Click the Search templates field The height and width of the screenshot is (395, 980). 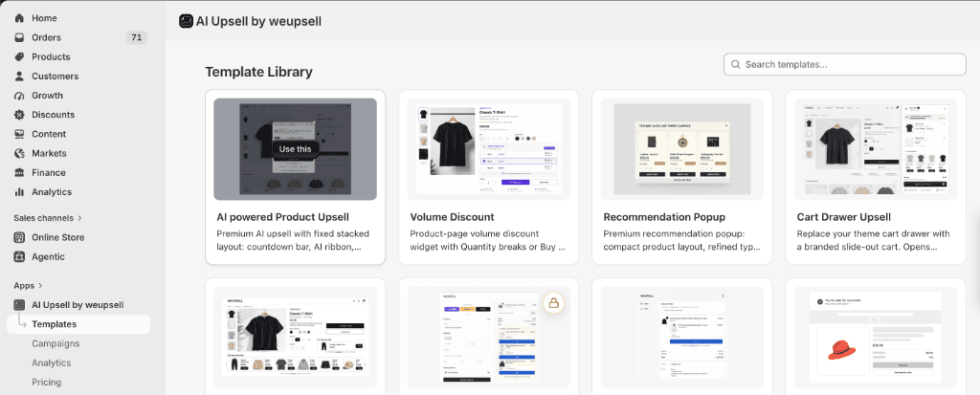(844, 64)
